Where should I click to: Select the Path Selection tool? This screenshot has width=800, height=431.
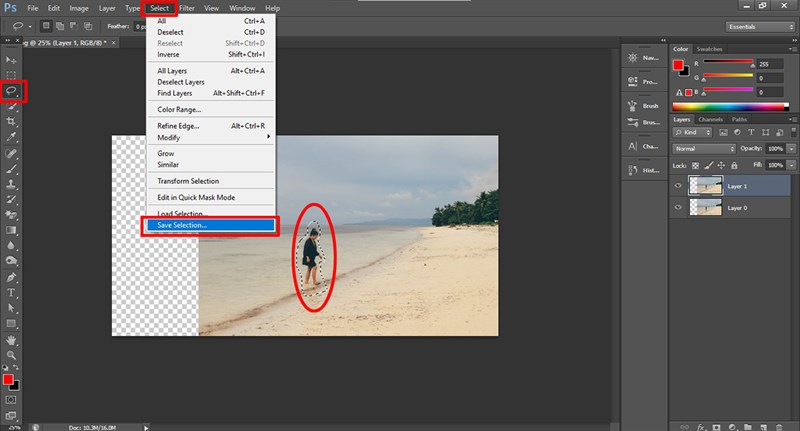point(11,308)
